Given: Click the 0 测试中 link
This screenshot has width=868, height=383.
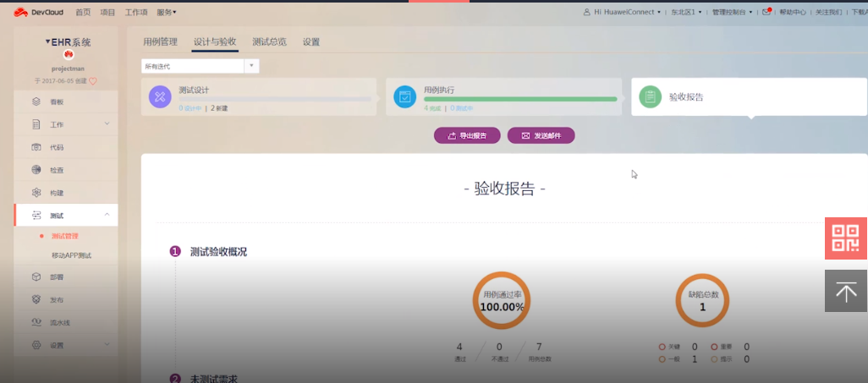Looking at the screenshot, I should (462, 108).
